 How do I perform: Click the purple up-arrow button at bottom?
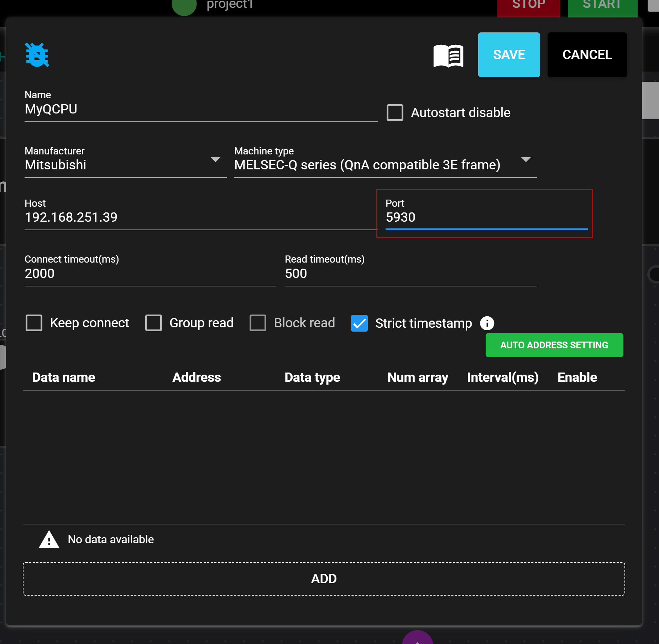pos(417,638)
